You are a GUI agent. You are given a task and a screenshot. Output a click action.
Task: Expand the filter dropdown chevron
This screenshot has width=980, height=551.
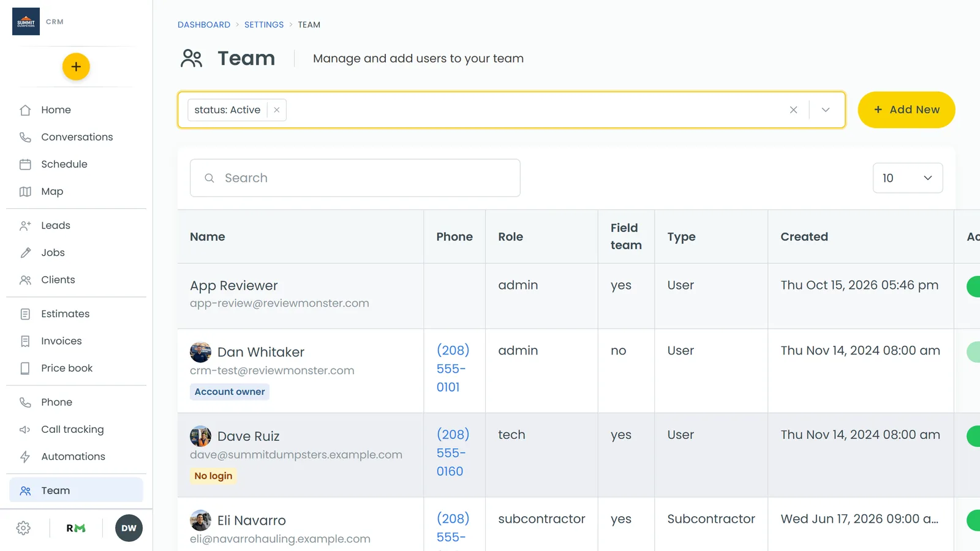point(826,110)
